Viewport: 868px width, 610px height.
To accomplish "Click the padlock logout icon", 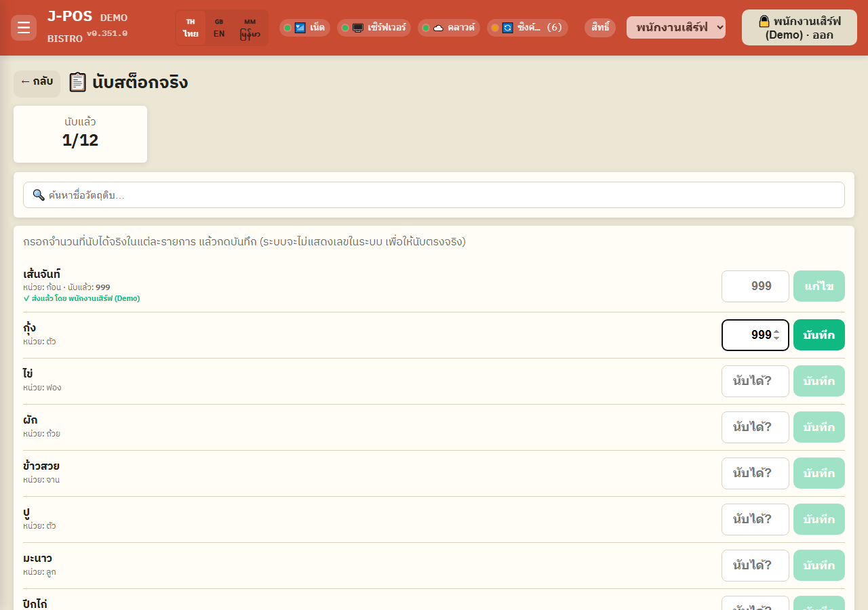I will point(764,22).
